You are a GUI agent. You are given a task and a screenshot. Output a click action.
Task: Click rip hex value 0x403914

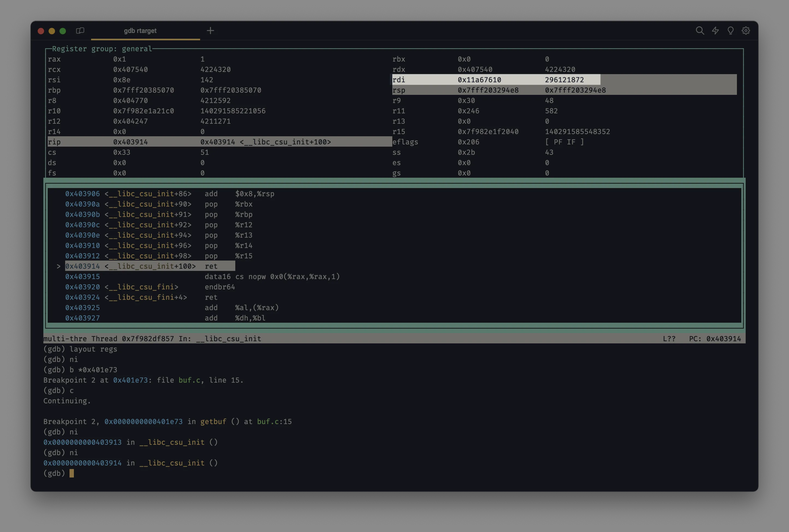coord(130,142)
